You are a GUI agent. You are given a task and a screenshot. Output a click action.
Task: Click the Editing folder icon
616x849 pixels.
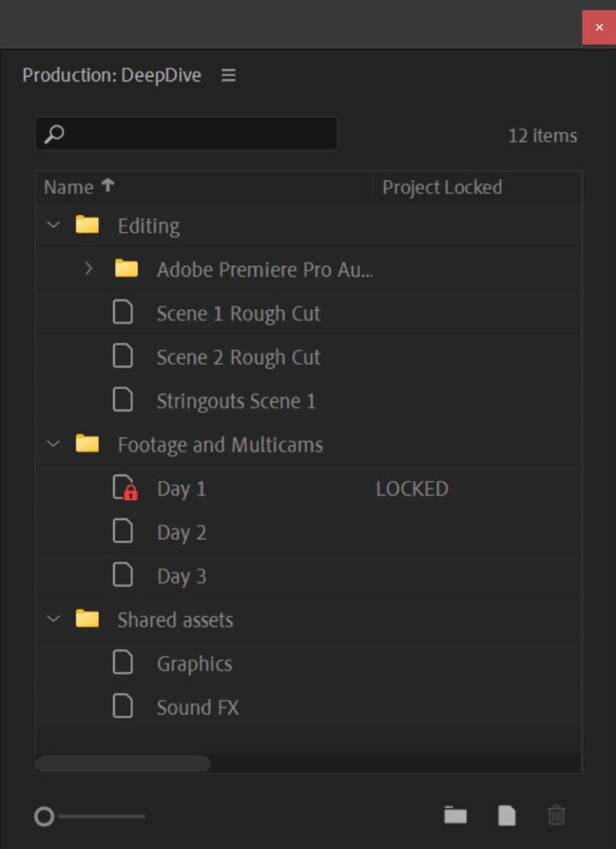[x=87, y=225]
